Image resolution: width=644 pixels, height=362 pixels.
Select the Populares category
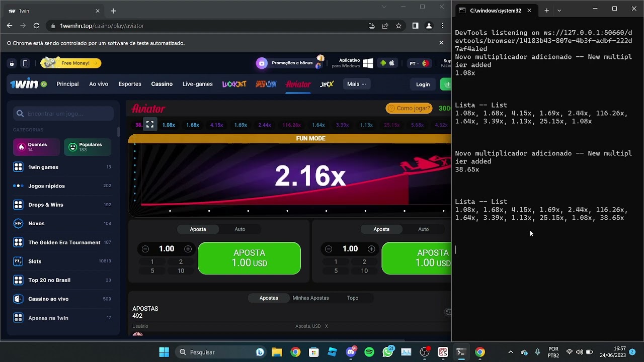coord(87,147)
